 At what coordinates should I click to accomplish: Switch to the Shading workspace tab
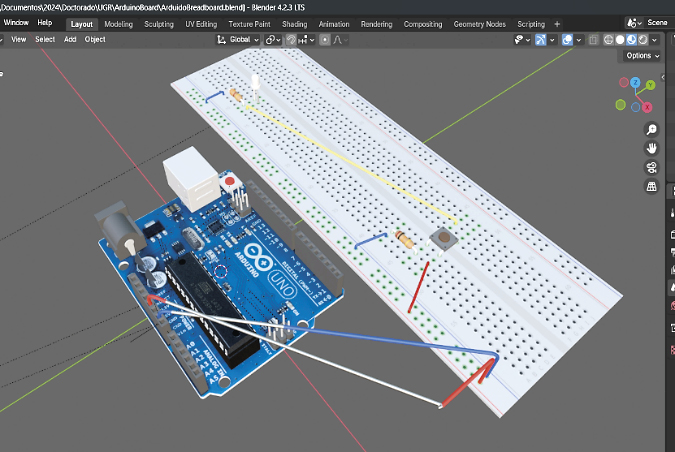[294, 24]
